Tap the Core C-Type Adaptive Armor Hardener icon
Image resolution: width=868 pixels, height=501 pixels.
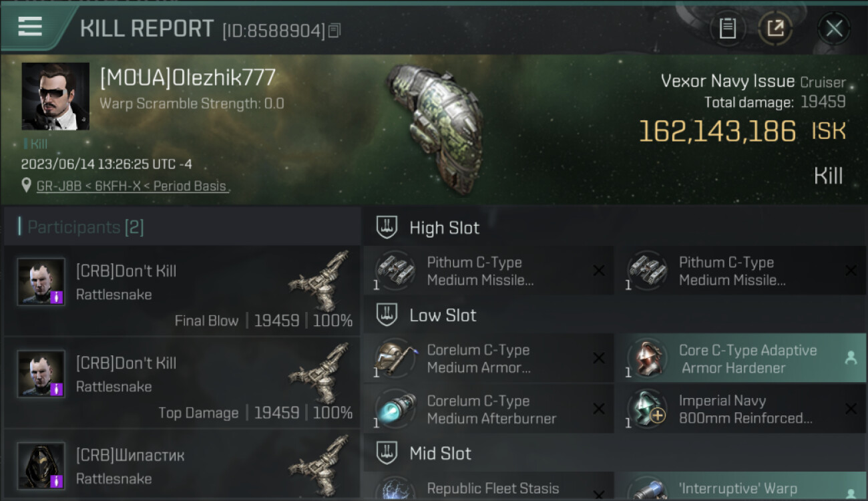(x=647, y=358)
